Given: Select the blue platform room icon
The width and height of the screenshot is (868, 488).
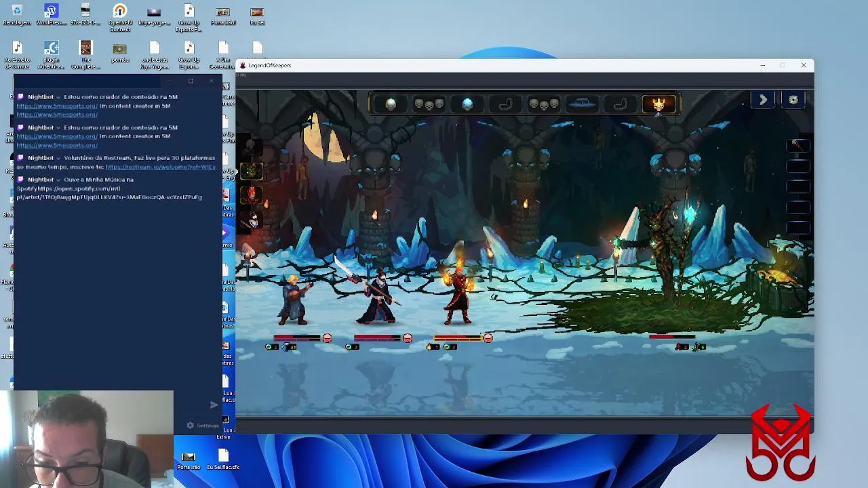Looking at the screenshot, I should click(582, 104).
